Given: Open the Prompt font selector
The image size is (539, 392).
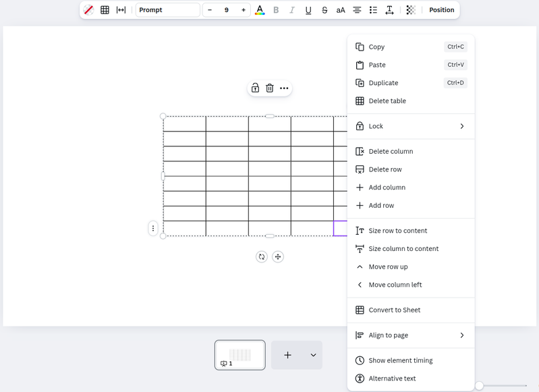Looking at the screenshot, I should point(168,10).
